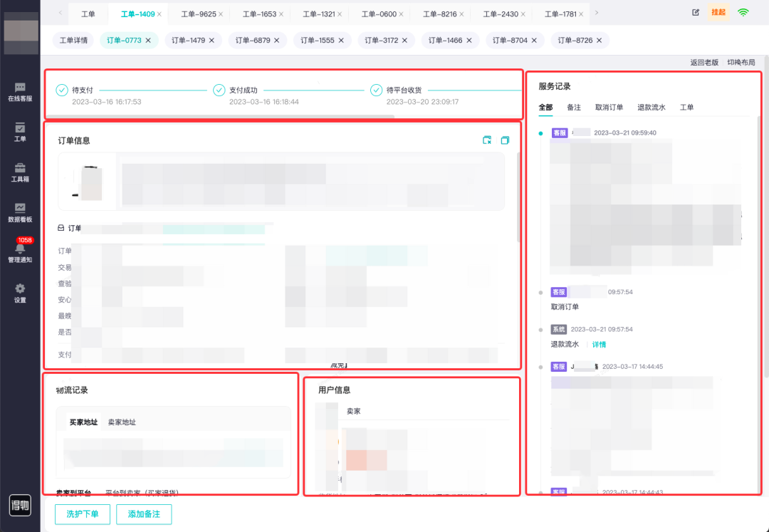The height and width of the screenshot is (532, 769).
Task: Click the first icon in 订单信息 header
Action: pos(487,140)
